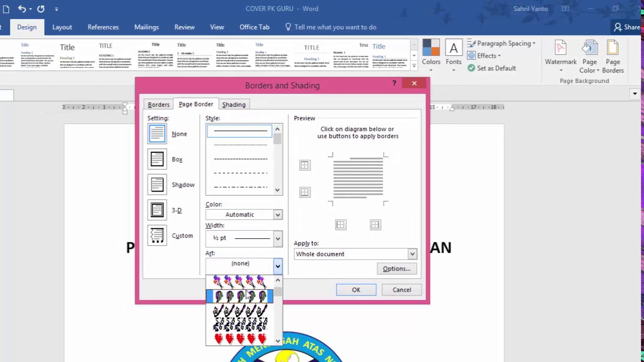Click the Style list scroll down arrow
The image size is (644, 362).
[277, 190]
